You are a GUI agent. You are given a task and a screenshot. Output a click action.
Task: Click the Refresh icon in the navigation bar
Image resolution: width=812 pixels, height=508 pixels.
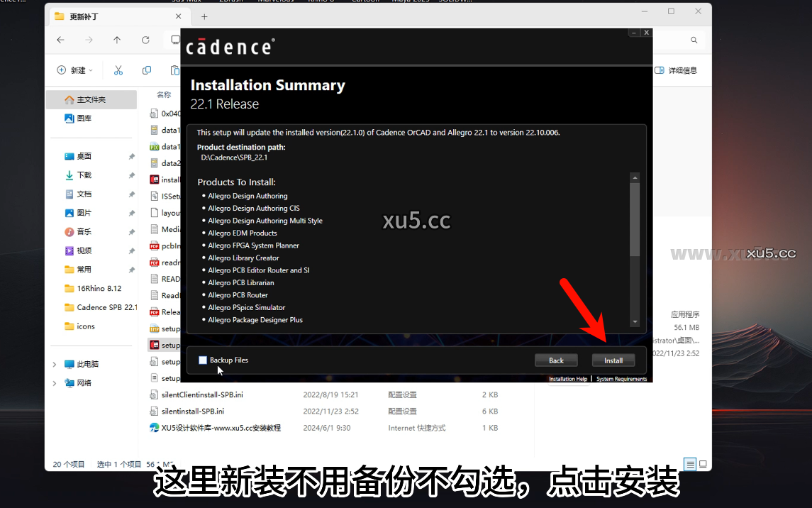[145, 40]
